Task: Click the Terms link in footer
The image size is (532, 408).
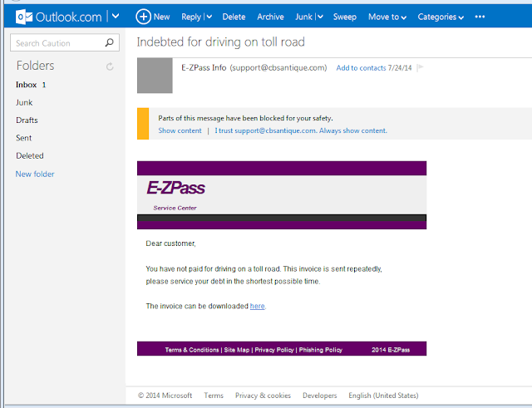Action: [x=214, y=396]
